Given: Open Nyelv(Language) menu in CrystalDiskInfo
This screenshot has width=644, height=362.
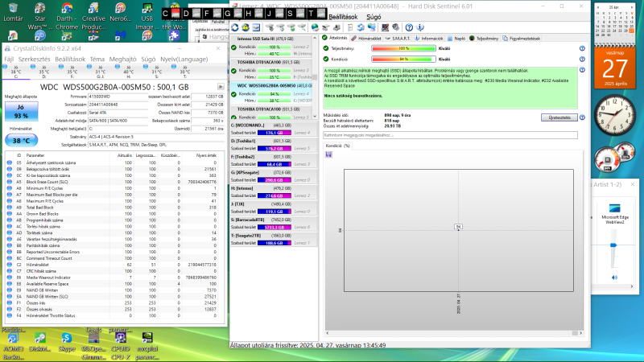Looking at the screenshot, I should click(x=184, y=59).
